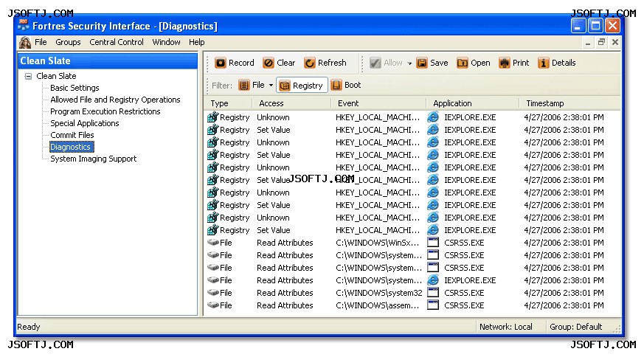Save the diagnostics log
Viewport: 644px width, 357px height.
pos(432,63)
